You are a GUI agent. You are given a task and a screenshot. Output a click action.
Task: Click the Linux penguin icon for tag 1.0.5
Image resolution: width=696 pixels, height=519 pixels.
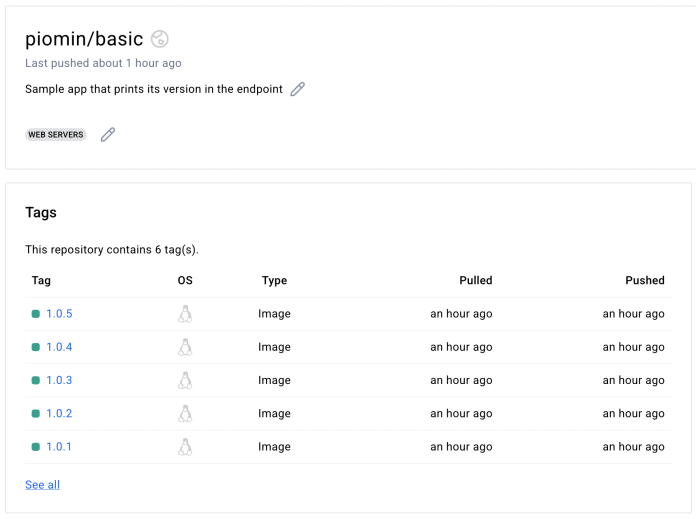(185, 314)
